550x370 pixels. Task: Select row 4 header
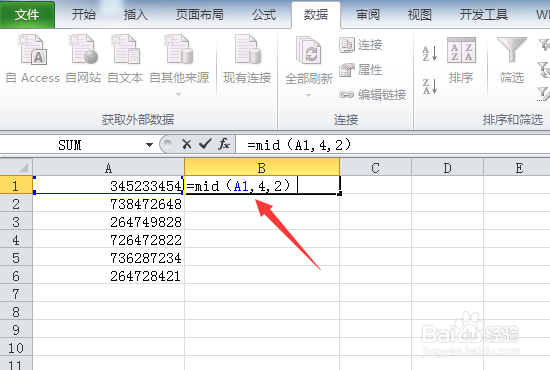[16, 239]
